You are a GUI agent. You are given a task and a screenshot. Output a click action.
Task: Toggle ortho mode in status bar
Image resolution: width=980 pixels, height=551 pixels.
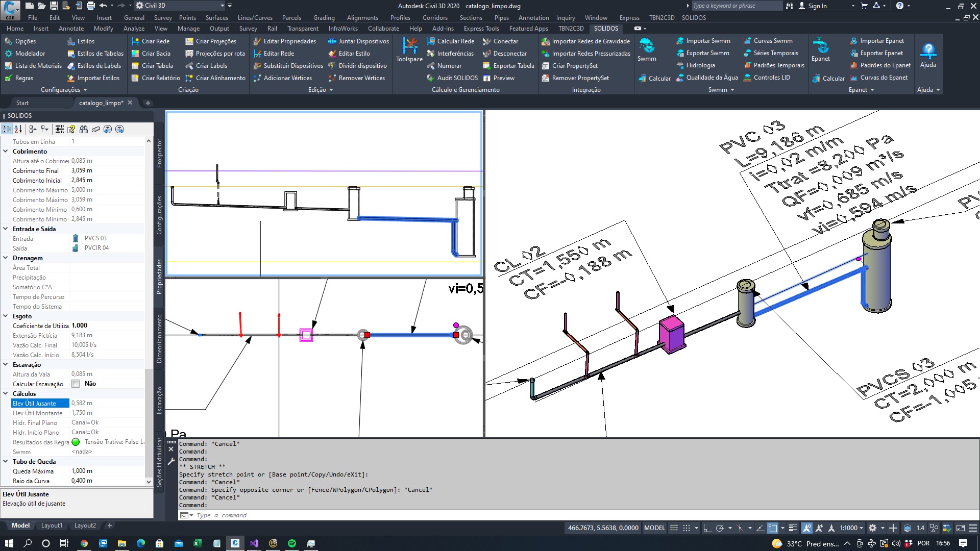[707, 528]
